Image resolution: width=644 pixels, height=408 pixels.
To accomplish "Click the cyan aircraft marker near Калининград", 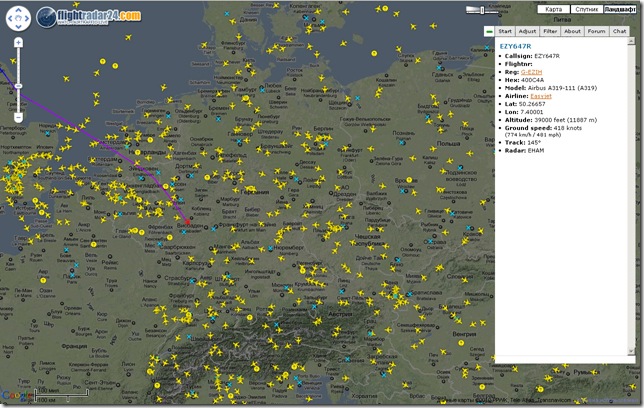I will pyautogui.click(x=487, y=48).
